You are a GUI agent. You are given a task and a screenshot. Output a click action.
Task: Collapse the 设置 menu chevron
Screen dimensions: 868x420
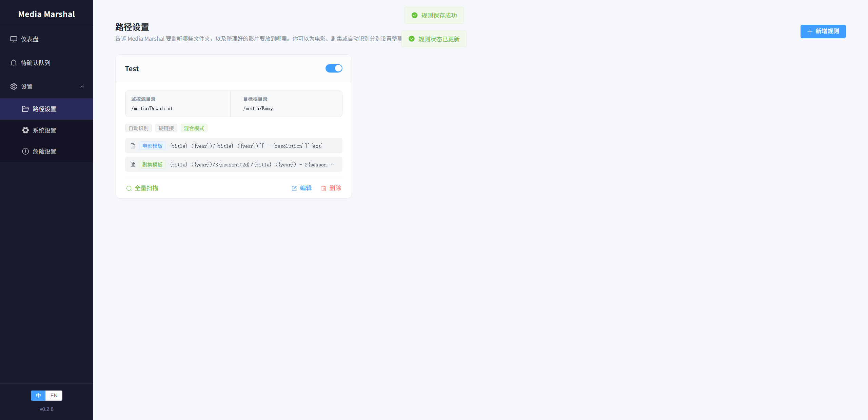(x=82, y=86)
